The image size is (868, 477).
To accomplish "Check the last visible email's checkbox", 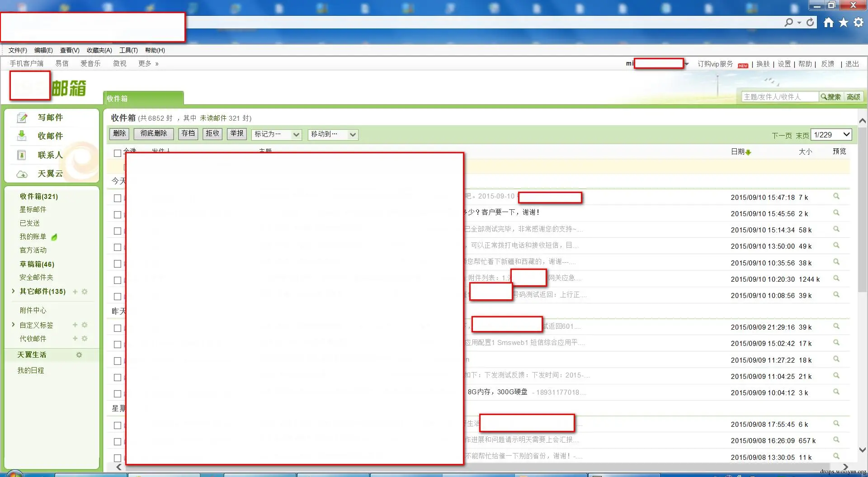I will 117,458.
